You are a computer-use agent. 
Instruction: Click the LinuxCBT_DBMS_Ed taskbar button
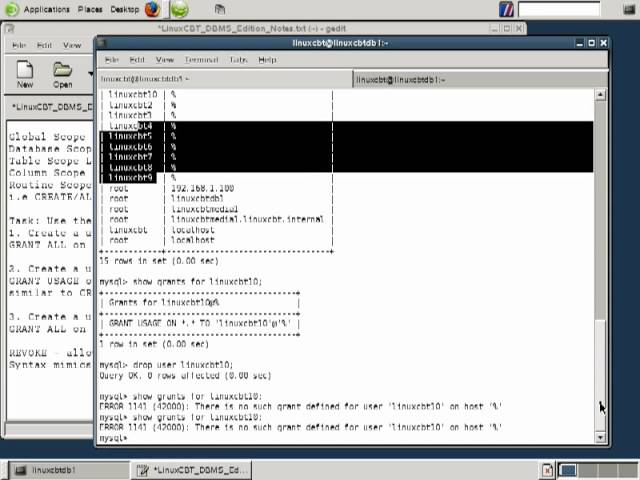pos(191,470)
